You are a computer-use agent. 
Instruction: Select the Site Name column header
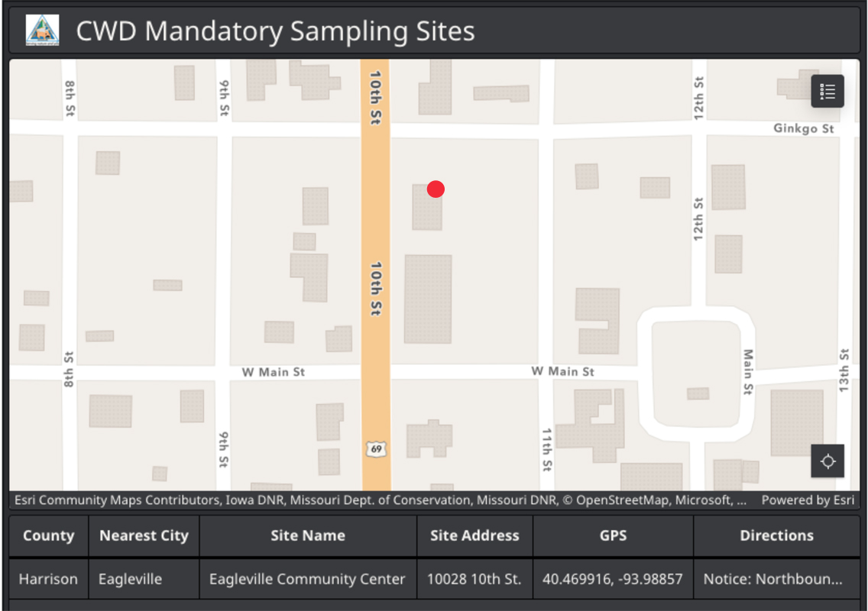point(307,535)
